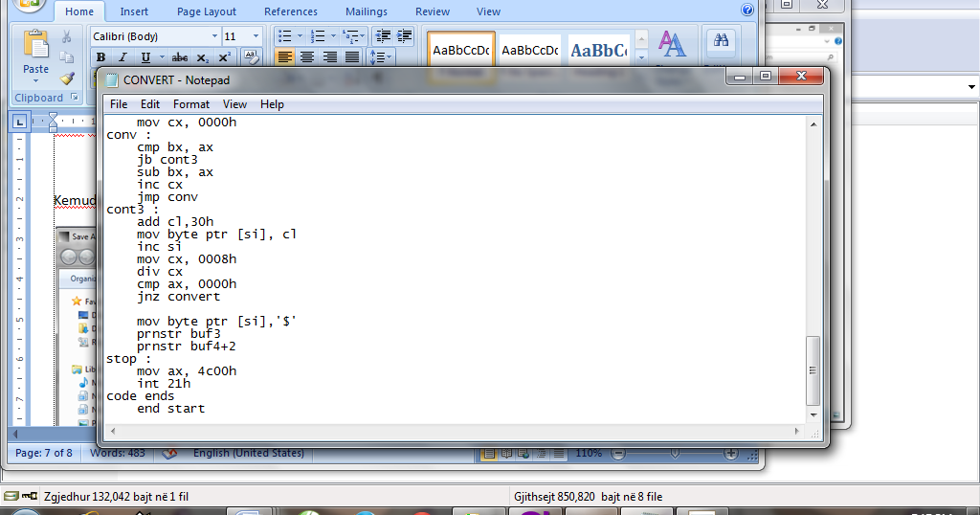This screenshot has width=980, height=515.
Task: Click the Copy icon in Word's Clipboard group
Action: (67, 57)
